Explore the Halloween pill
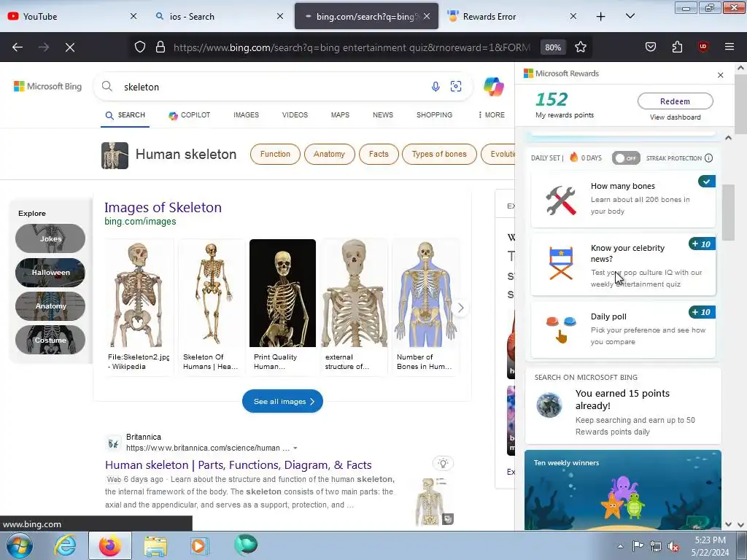This screenshot has width=747, height=560. click(x=50, y=273)
